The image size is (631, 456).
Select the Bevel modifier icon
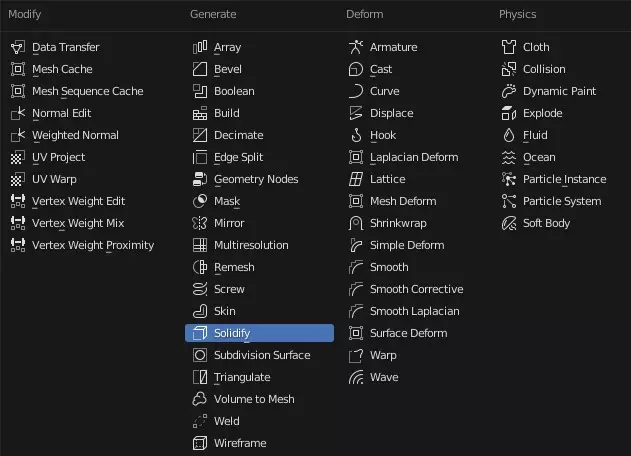tap(200, 69)
